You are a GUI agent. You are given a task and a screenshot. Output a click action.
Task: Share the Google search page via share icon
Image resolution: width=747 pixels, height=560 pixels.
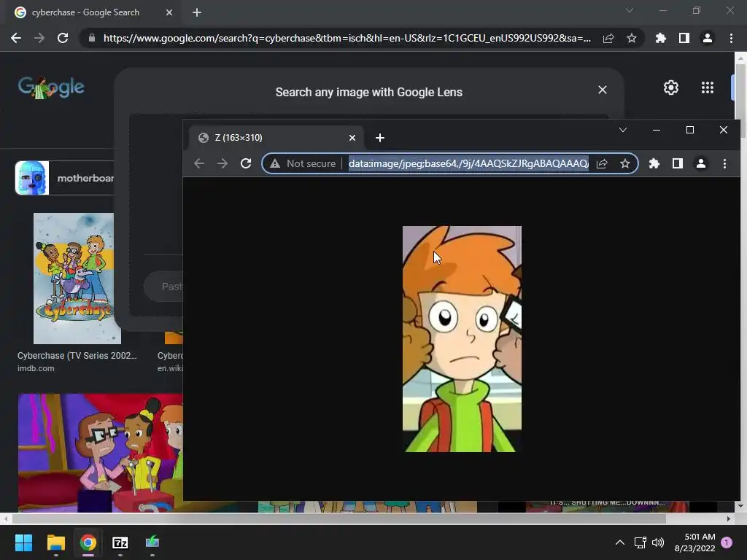(608, 38)
